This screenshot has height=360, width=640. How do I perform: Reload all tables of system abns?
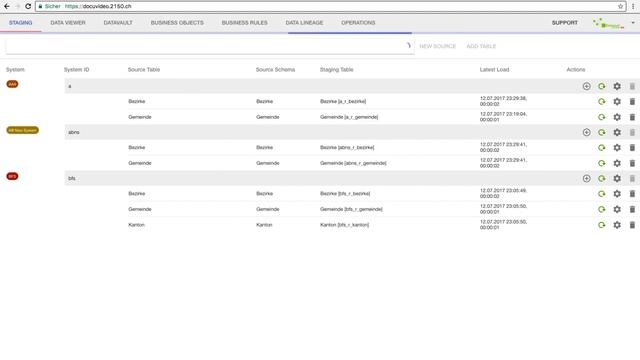(x=602, y=132)
